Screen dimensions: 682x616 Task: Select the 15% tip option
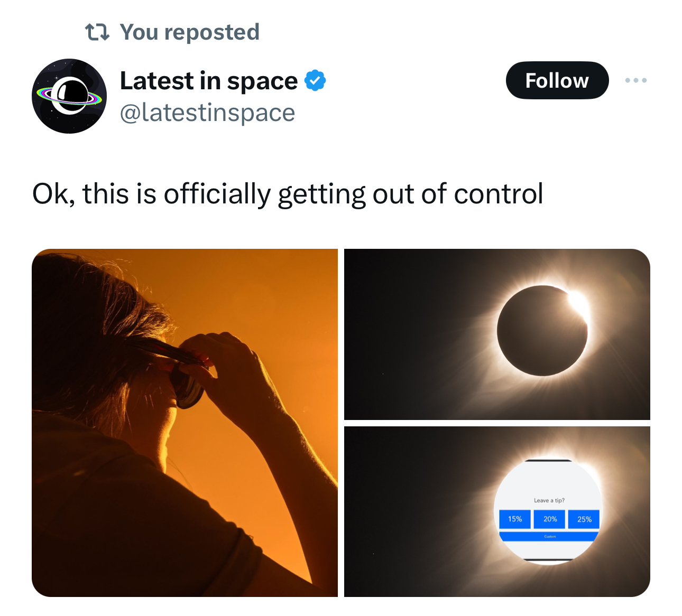tap(515, 519)
